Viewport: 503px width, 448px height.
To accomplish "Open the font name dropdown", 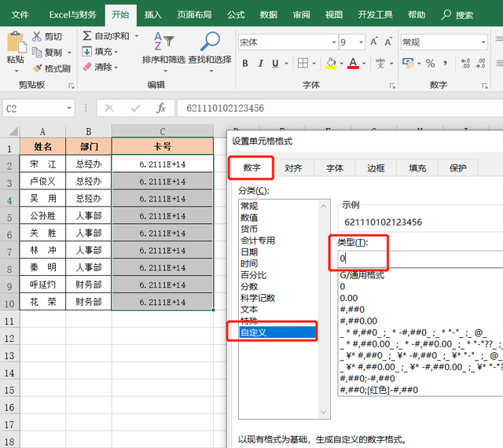I will [334, 42].
